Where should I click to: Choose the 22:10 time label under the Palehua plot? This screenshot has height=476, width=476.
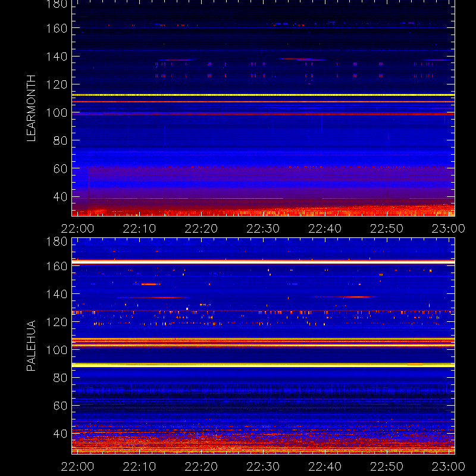[x=139, y=466]
